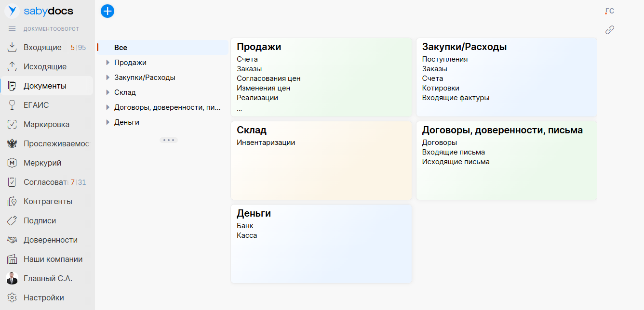644x310 pixels.
Task: Open Маркировка section icon
Action: [13, 124]
